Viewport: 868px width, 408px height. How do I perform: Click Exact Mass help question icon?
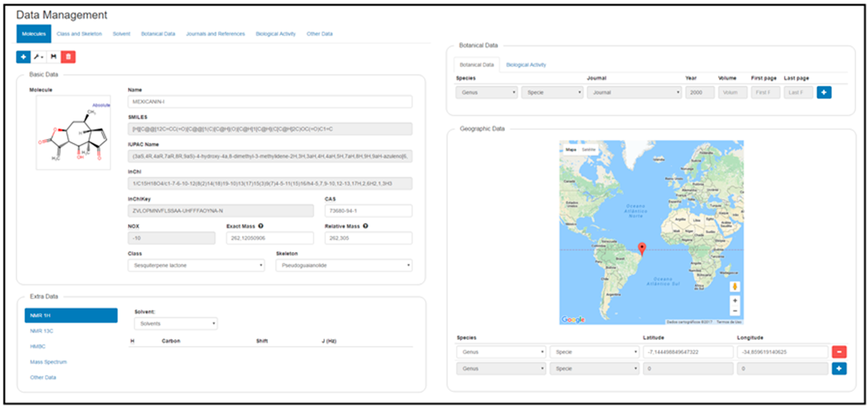tap(260, 226)
